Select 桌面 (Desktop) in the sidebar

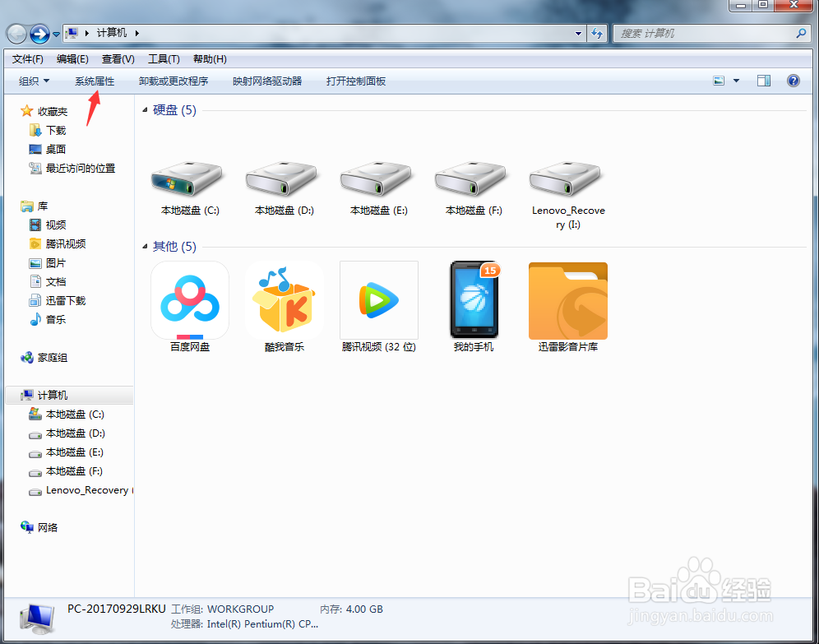pyautogui.click(x=56, y=150)
